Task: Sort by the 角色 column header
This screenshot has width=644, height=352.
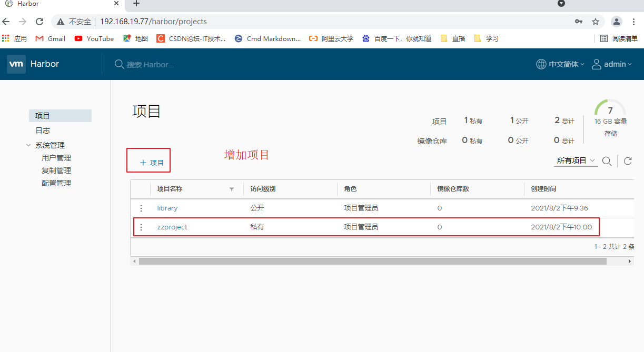Action: [350, 189]
